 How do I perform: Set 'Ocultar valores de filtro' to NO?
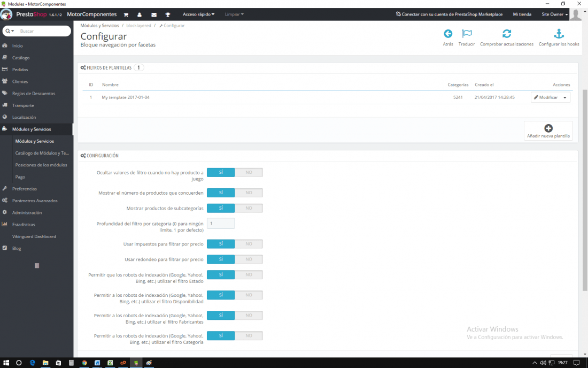[x=249, y=173]
